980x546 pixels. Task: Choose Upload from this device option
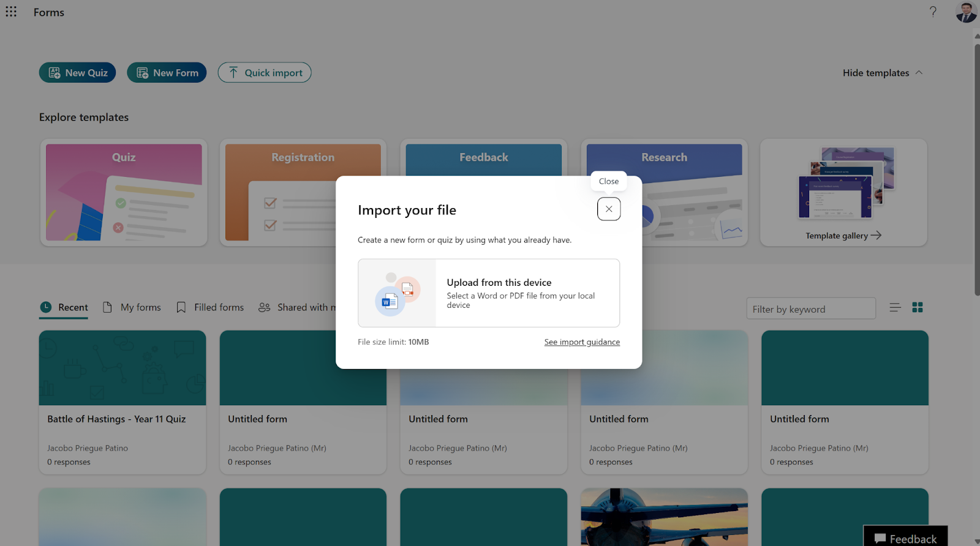pyautogui.click(x=489, y=293)
